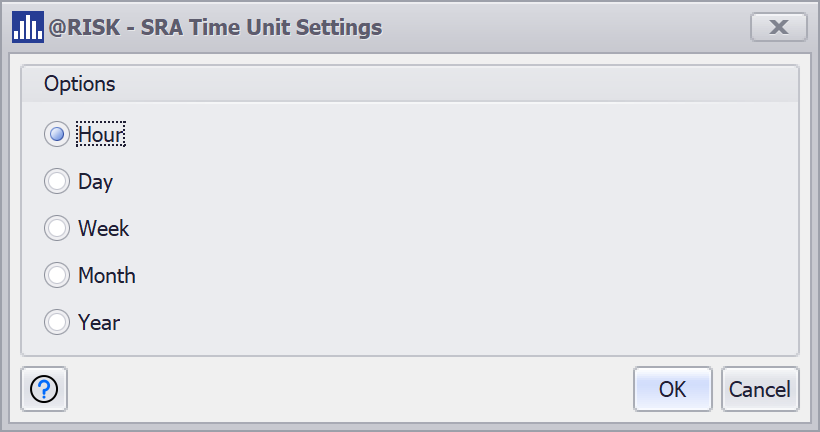The image size is (820, 432).
Task: Open help via the question mark icon
Action: tap(44, 389)
